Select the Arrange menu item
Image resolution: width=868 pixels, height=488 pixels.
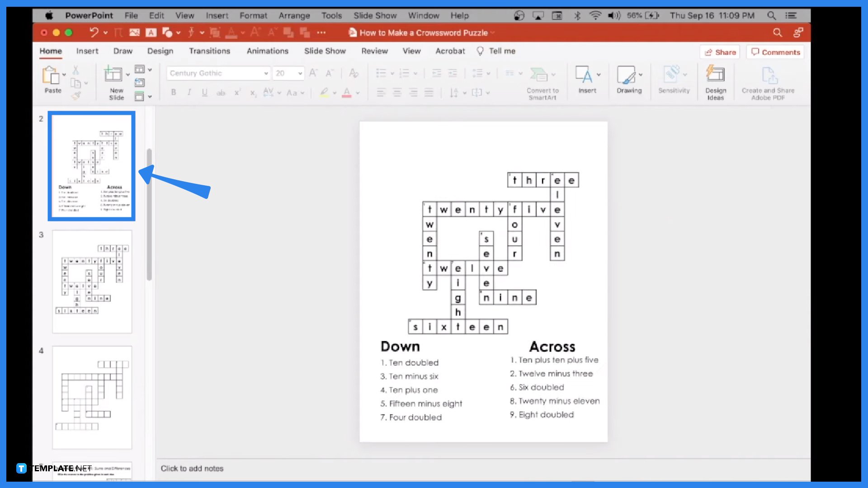click(292, 15)
